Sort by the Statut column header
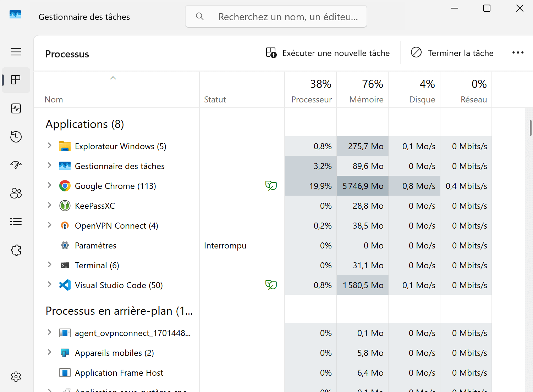533x392 pixels. coord(242,90)
